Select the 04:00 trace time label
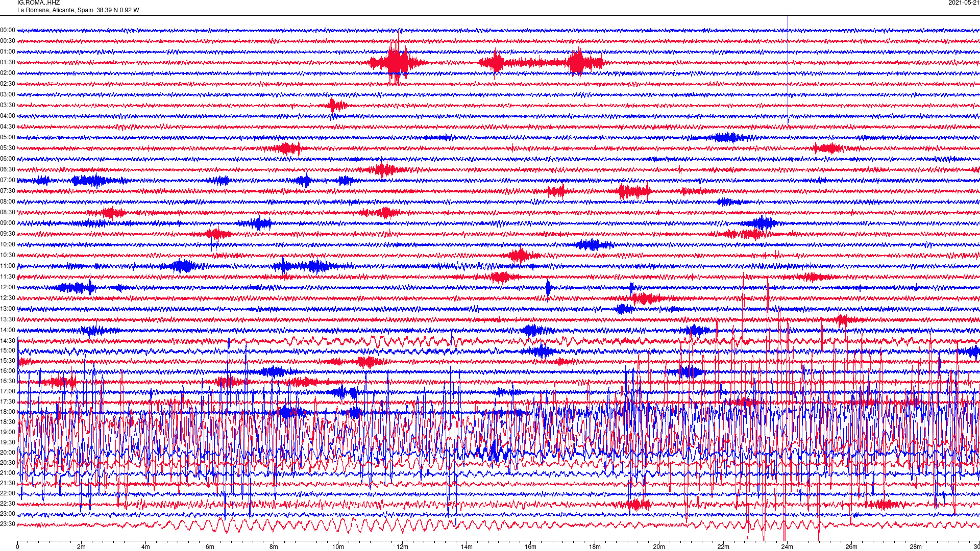Image resolution: width=980 pixels, height=551 pixels. (x=8, y=116)
